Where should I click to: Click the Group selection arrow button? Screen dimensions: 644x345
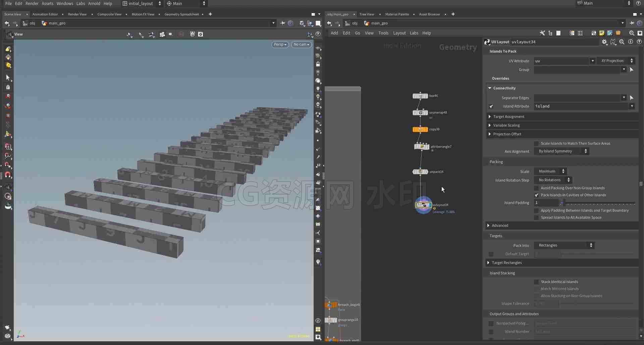pyautogui.click(x=632, y=70)
